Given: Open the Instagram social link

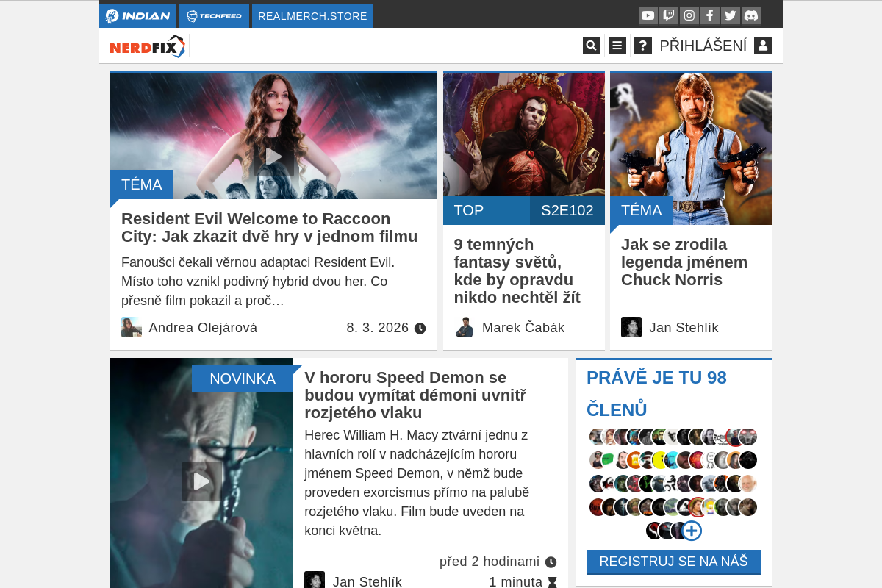Looking at the screenshot, I should tap(689, 15).
